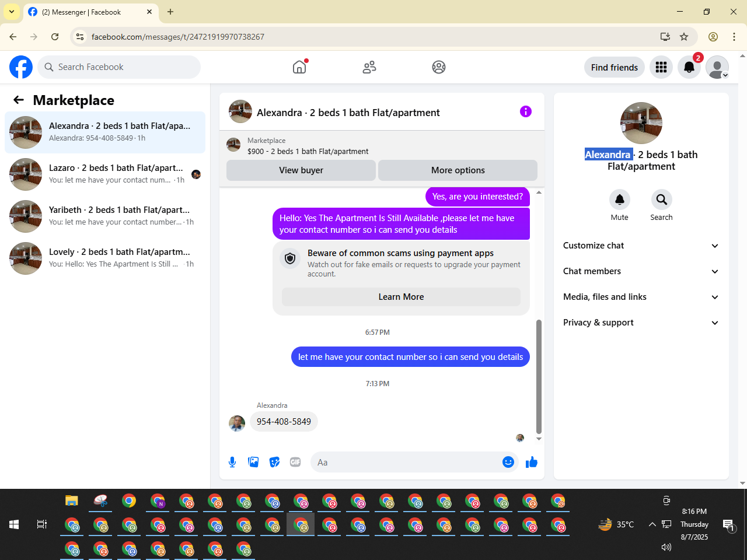The image size is (747, 560).
Task: Expand the Chat members section
Action: 641,271
